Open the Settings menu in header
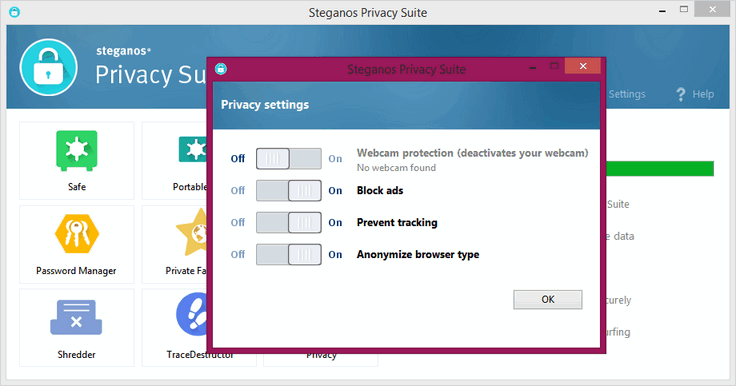 click(627, 94)
